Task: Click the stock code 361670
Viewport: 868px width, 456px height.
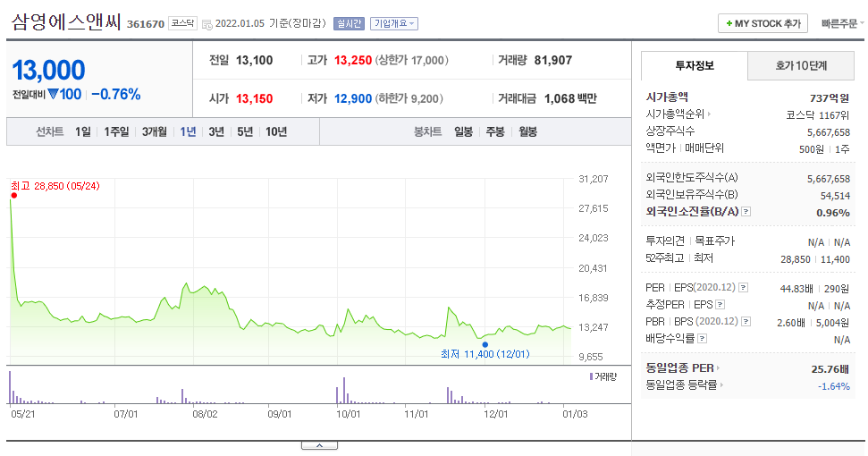Action: coord(146,24)
